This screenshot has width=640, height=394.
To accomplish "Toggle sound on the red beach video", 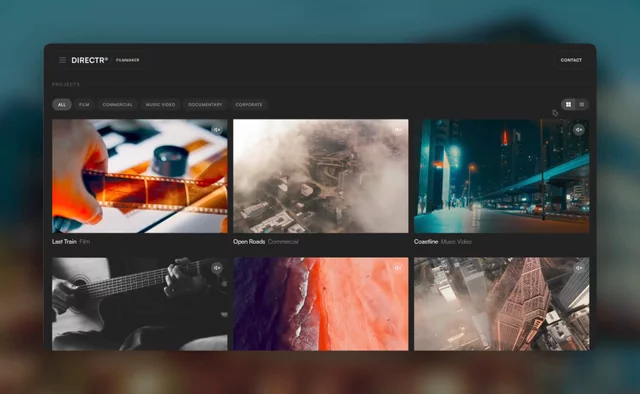I will point(398,268).
